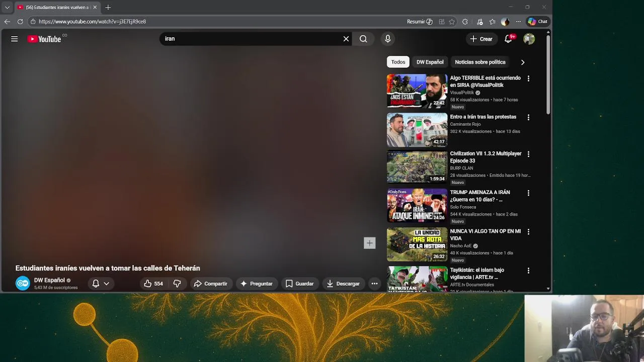Click the Solo Fonseca channel name
The image size is (644, 362).
pyautogui.click(x=463, y=207)
